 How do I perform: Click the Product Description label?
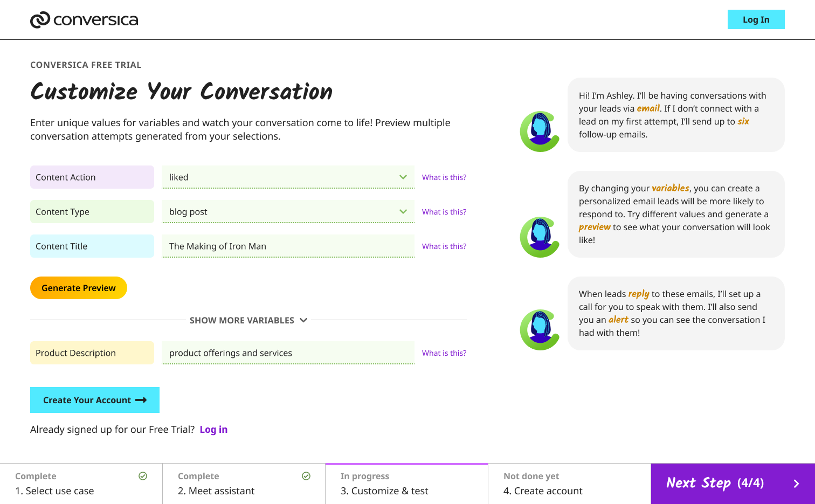92,353
